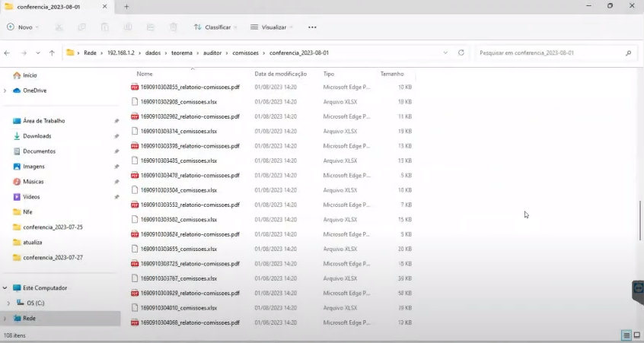Refresh the folder view
Viewport: 644px width, 343px height.
pyautogui.click(x=461, y=53)
